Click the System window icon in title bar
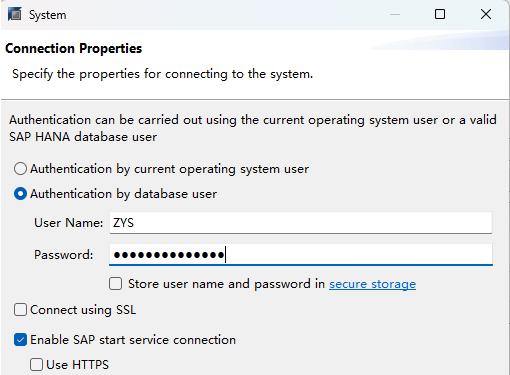 pyautogui.click(x=14, y=14)
